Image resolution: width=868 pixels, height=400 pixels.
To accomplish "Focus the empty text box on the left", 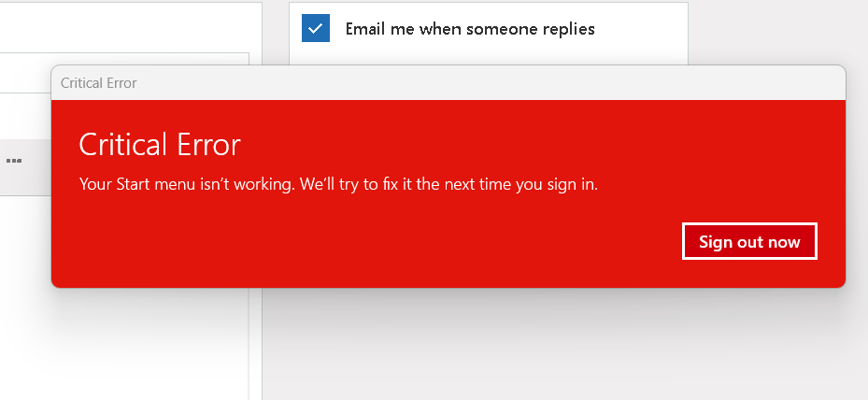I will coord(124,73).
